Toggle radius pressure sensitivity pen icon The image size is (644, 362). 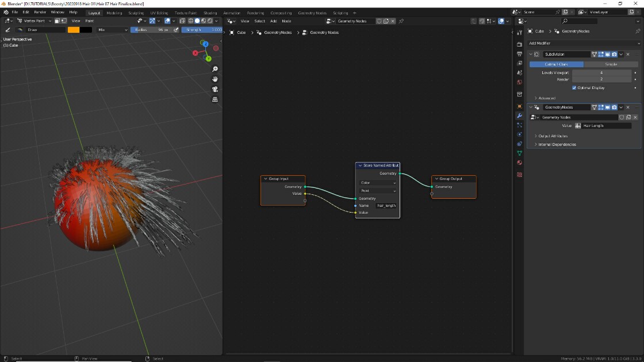pyautogui.click(x=176, y=29)
